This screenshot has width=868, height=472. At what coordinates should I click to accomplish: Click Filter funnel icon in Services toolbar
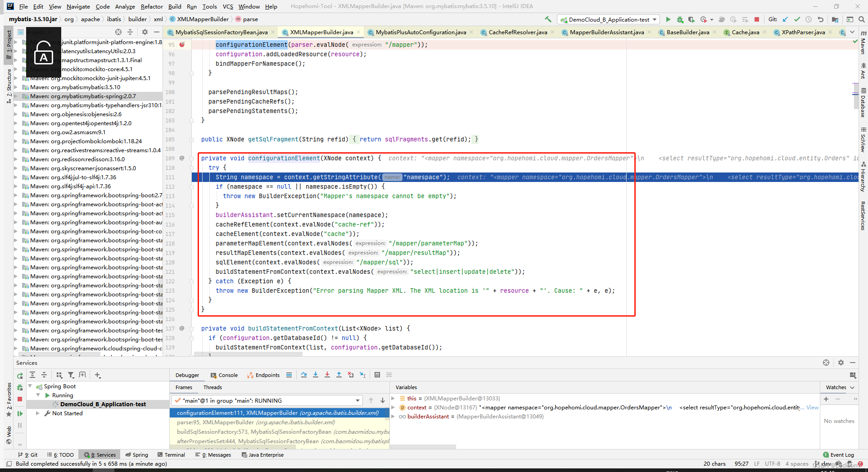coord(71,375)
